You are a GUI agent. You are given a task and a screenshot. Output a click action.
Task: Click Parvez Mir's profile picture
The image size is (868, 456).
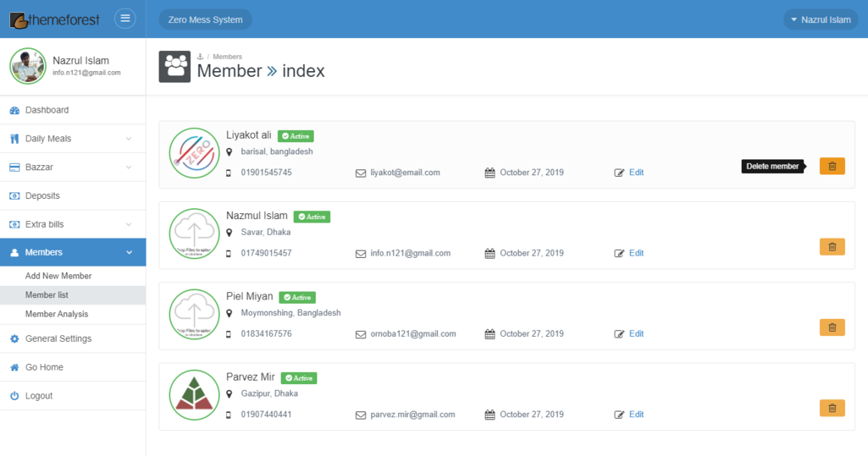[x=194, y=394]
